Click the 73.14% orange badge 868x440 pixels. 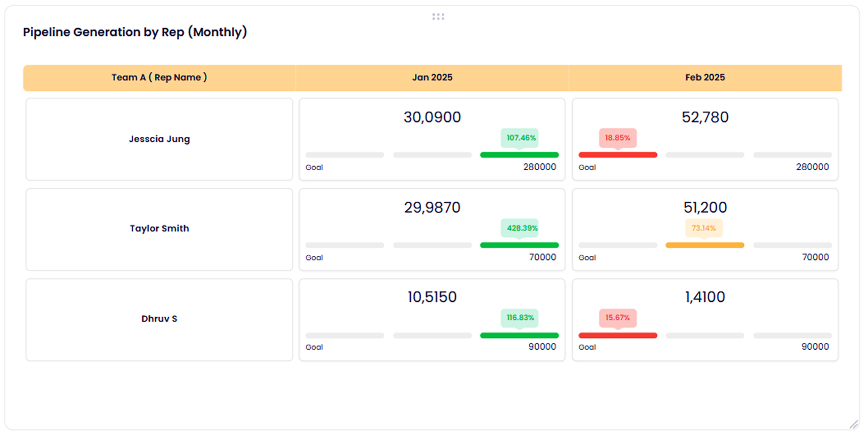tap(704, 228)
